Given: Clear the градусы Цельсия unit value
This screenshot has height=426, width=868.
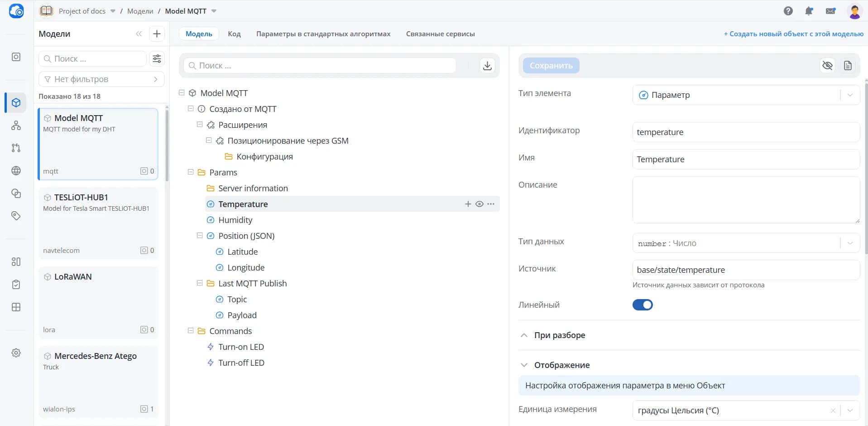Looking at the screenshot, I should coord(833,411).
